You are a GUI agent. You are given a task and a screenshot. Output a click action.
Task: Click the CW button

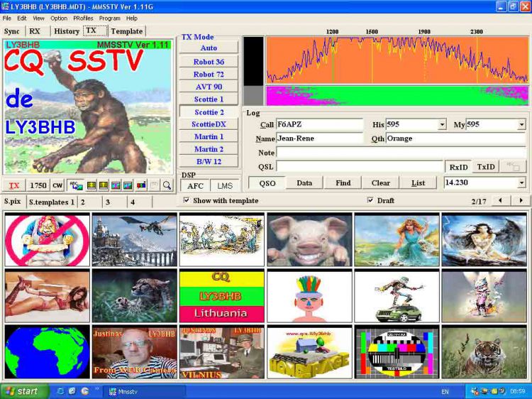[57, 185]
